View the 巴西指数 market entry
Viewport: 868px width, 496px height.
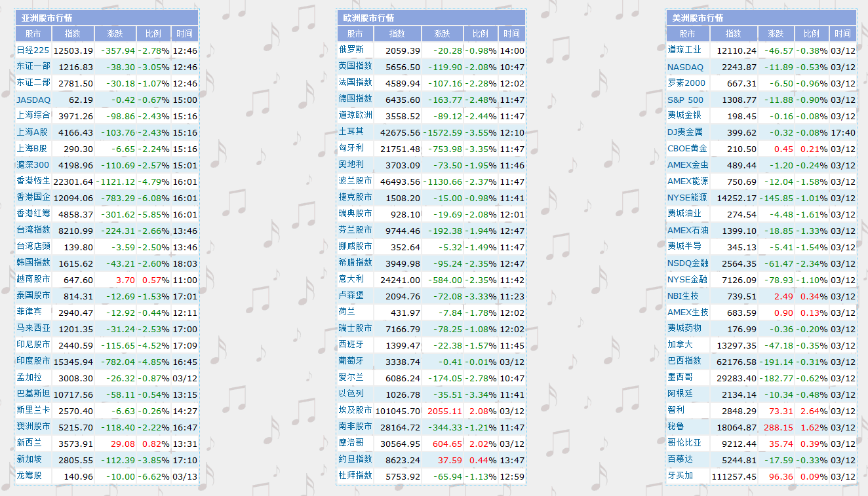pos(687,360)
